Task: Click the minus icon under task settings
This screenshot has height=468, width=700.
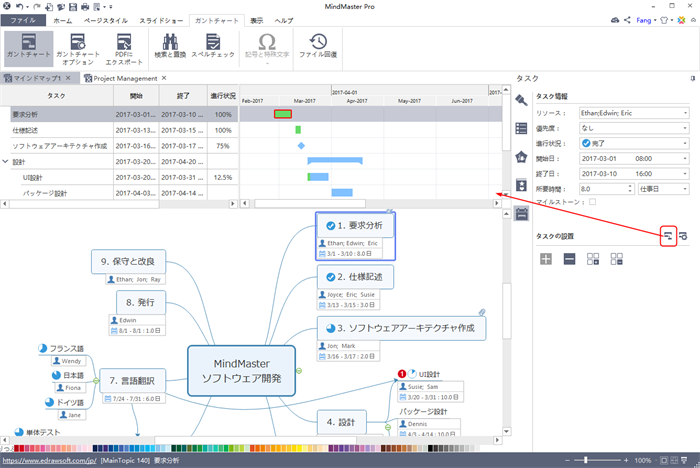Action: click(x=569, y=259)
